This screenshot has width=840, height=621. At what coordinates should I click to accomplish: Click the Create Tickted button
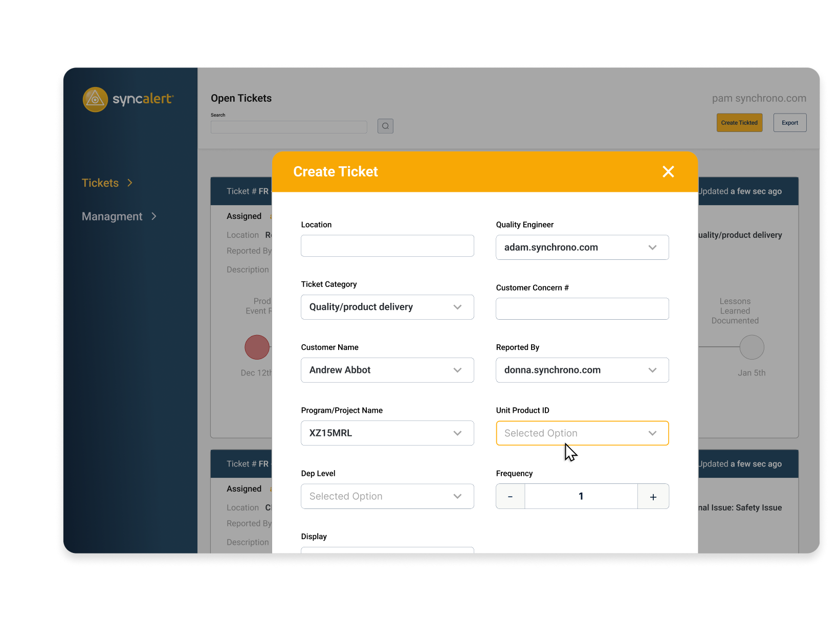739,123
